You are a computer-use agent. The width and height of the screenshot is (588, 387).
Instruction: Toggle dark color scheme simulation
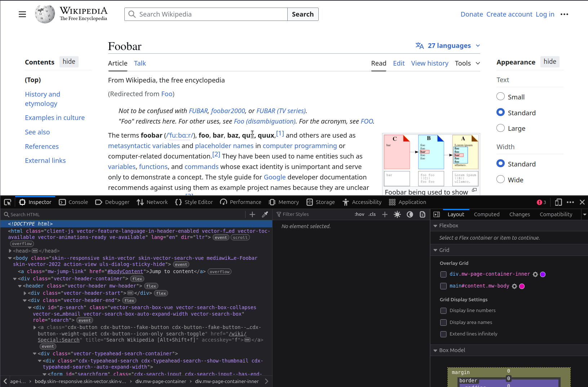point(410,214)
